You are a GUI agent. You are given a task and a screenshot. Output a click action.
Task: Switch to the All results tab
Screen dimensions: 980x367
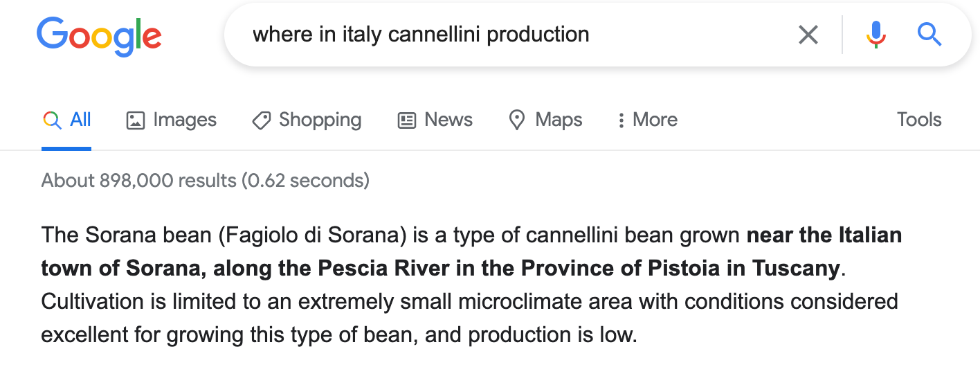(80, 120)
